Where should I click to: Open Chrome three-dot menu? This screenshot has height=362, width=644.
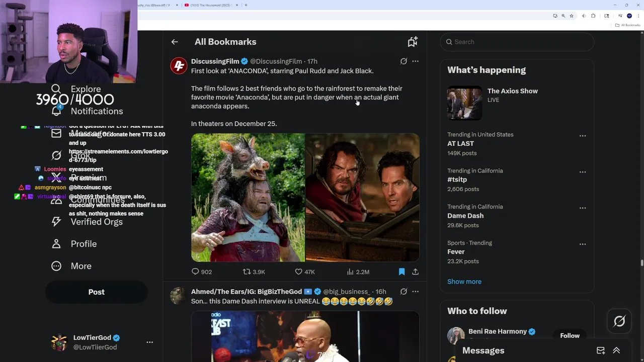coord(637,16)
